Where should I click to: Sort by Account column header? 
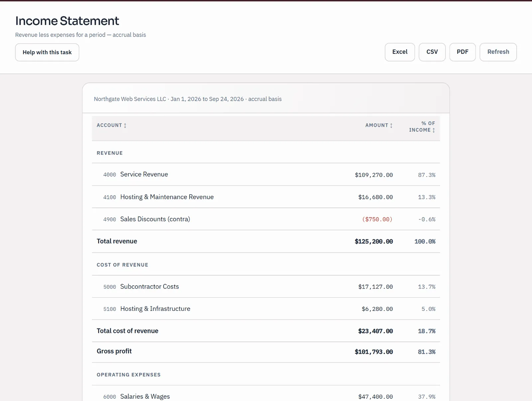tap(111, 125)
